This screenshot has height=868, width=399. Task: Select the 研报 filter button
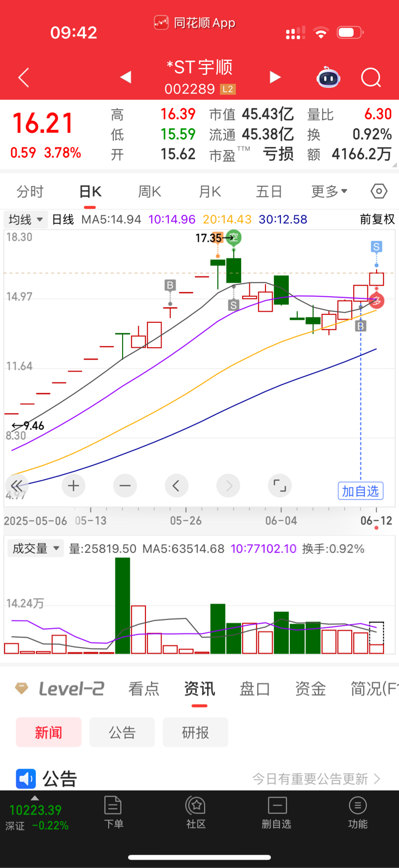point(195,732)
